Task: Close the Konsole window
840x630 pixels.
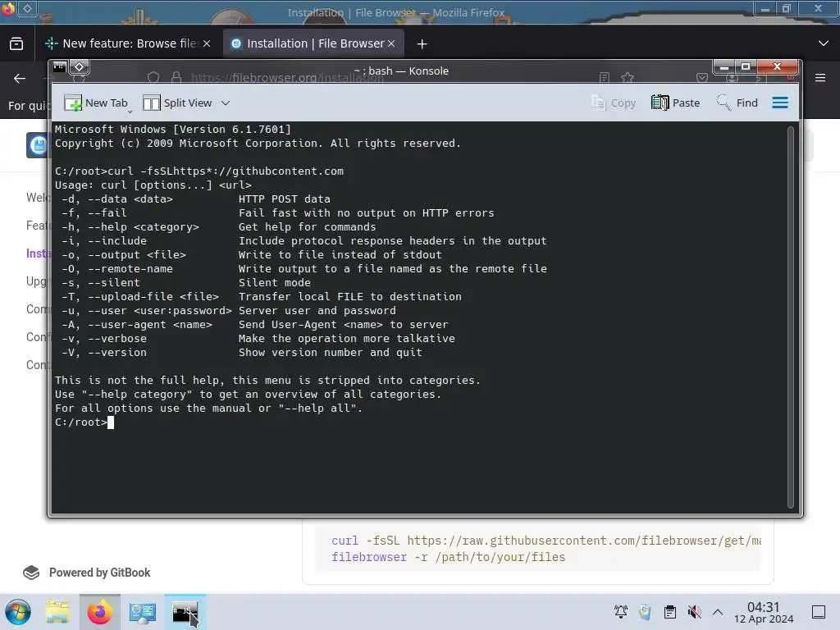Action: click(778, 67)
